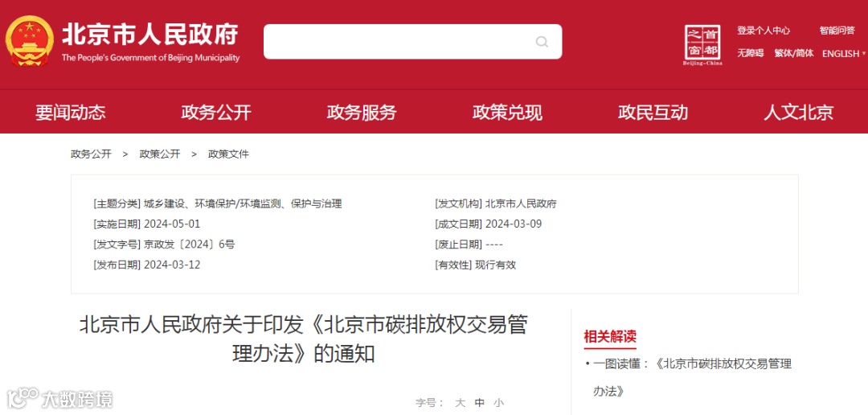The image size is (868, 415).
Task: Open the 要闻动态 menu
Action: tap(70, 113)
